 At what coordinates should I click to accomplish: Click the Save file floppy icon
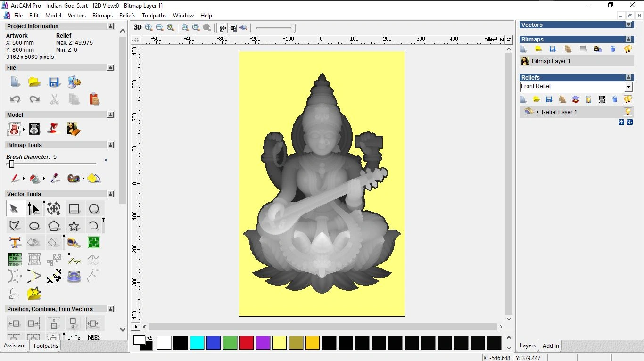54,82
